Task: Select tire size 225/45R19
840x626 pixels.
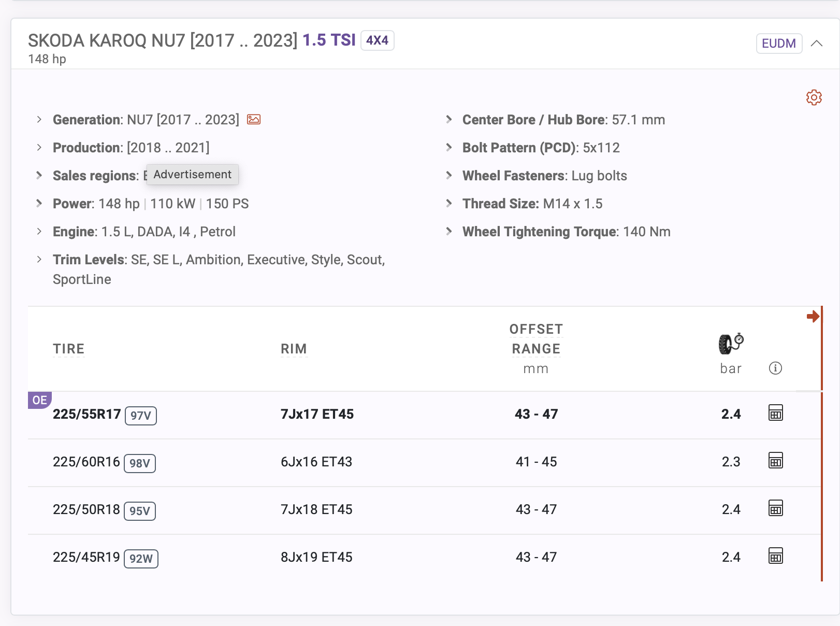Action: (86, 557)
